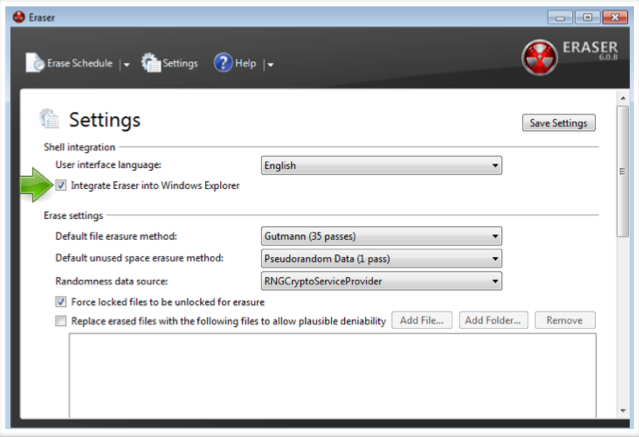This screenshot has height=437, width=639.
Task: Click the Add Folder... button
Action: [x=493, y=320]
